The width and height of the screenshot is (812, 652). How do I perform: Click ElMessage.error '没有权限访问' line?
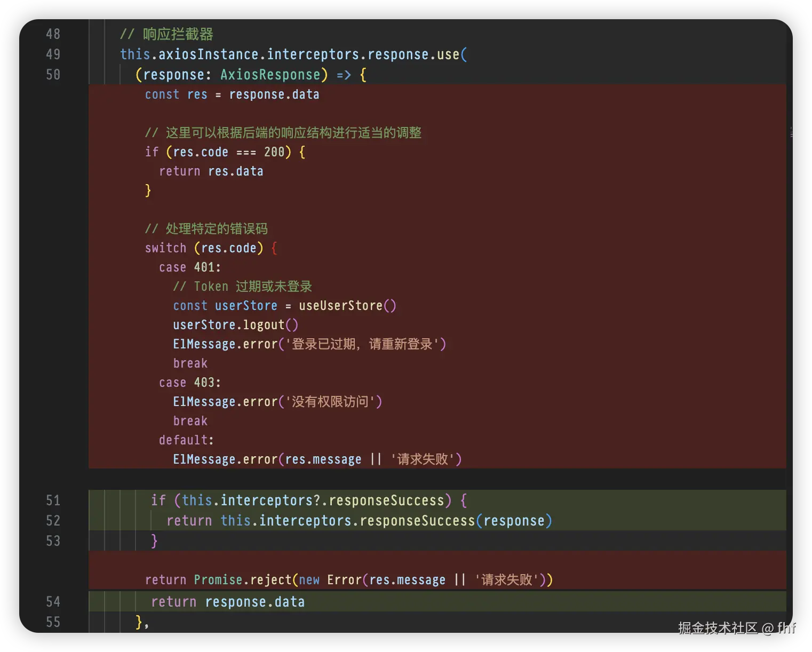(277, 402)
